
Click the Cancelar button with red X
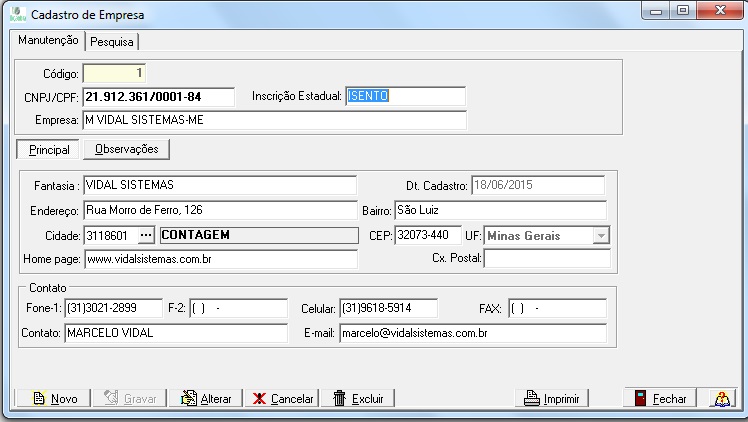[x=284, y=398]
